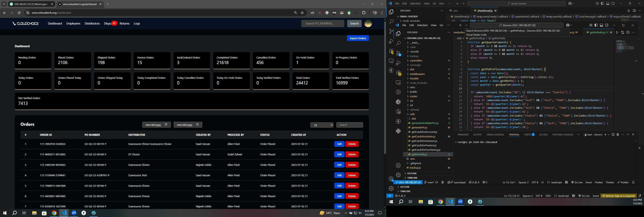Click Edit for order 111-3992918-5345823
Image resolution: width=644 pixels, height=217 pixels.
click(x=339, y=144)
